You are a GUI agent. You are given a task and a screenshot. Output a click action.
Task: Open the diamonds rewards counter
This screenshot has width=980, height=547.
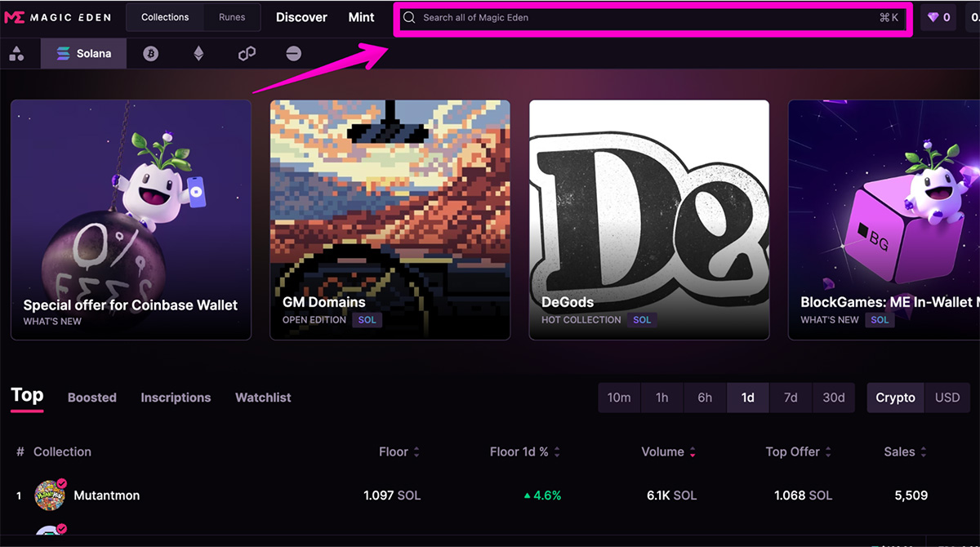click(x=938, y=17)
